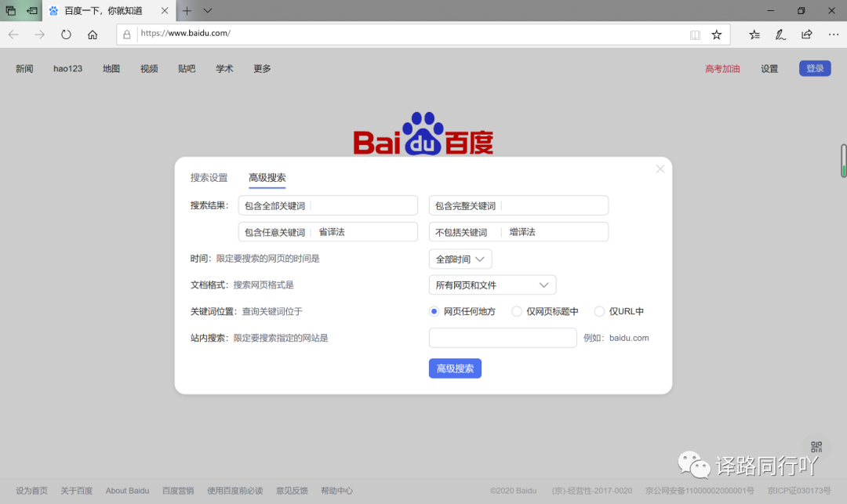Click the 站内搜索 site input box

tap(503, 338)
